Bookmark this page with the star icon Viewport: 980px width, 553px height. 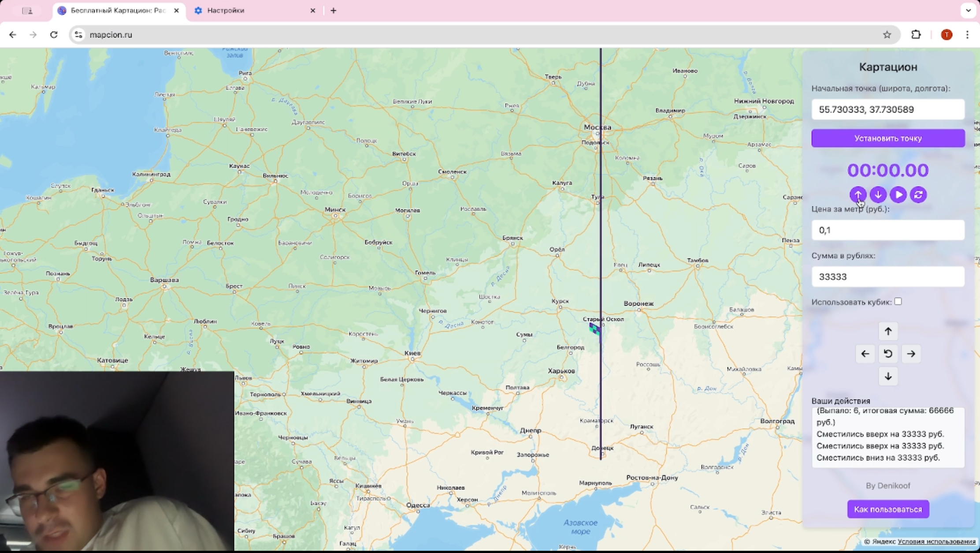click(887, 35)
